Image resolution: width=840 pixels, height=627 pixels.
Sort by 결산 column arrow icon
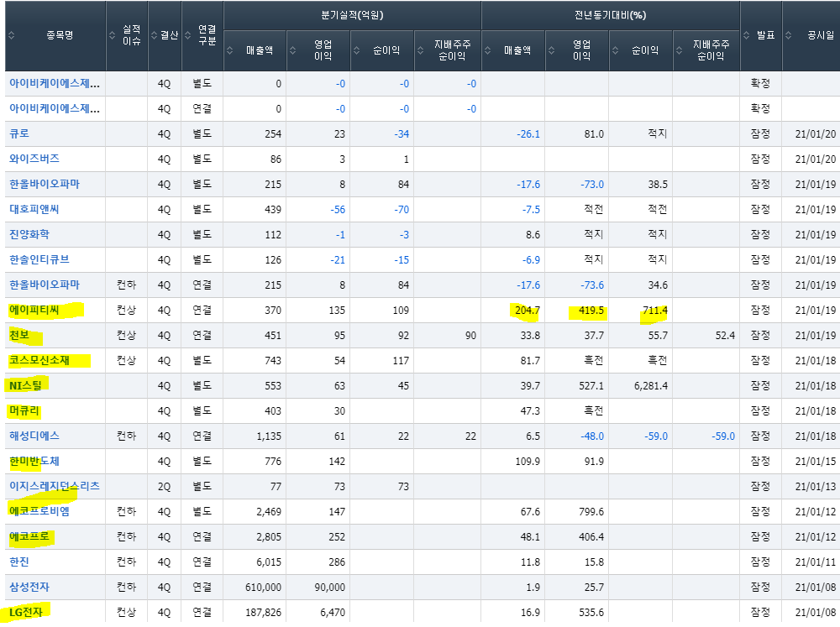tap(154, 35)
